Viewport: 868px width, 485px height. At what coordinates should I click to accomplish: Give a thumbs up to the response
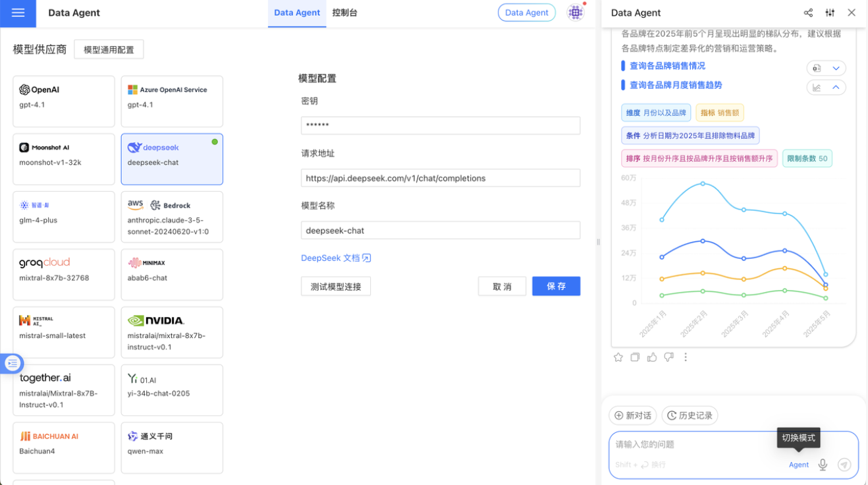point(651,357)
